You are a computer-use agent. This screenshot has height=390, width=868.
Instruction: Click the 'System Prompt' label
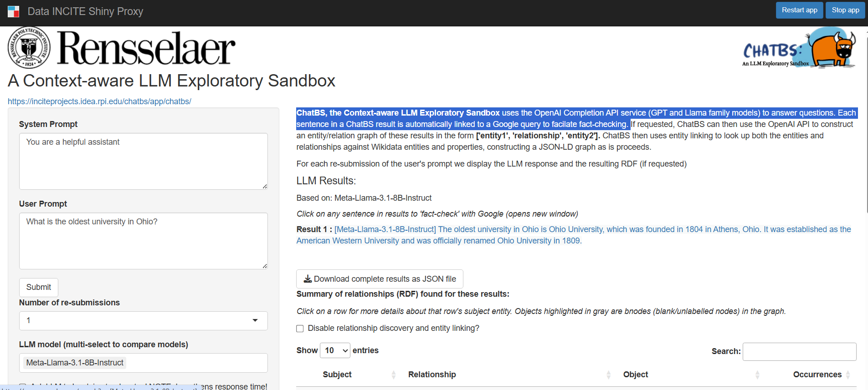(48, 124)
